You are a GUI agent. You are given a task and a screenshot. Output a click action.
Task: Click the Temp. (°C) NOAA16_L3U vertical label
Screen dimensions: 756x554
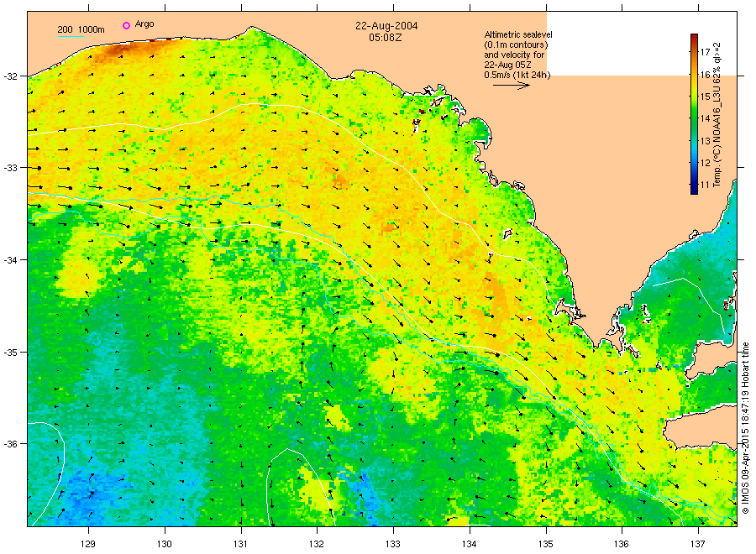[717, 115]
